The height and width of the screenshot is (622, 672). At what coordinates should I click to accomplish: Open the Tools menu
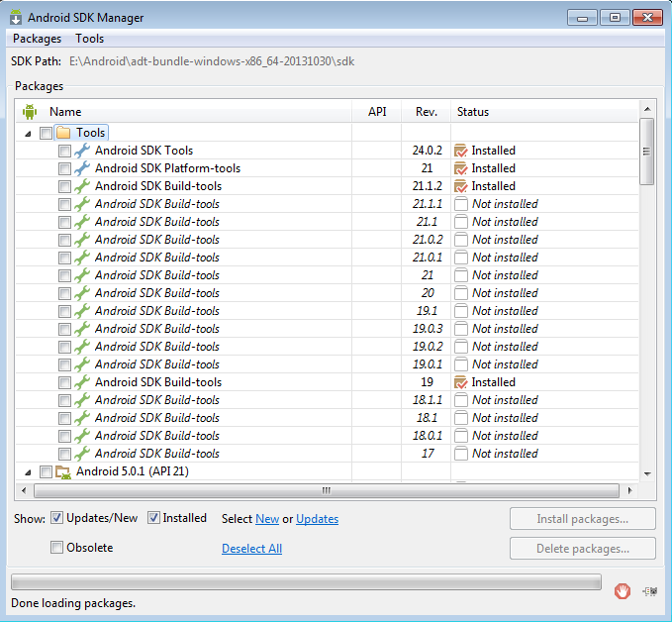click(x=90, y=39)
